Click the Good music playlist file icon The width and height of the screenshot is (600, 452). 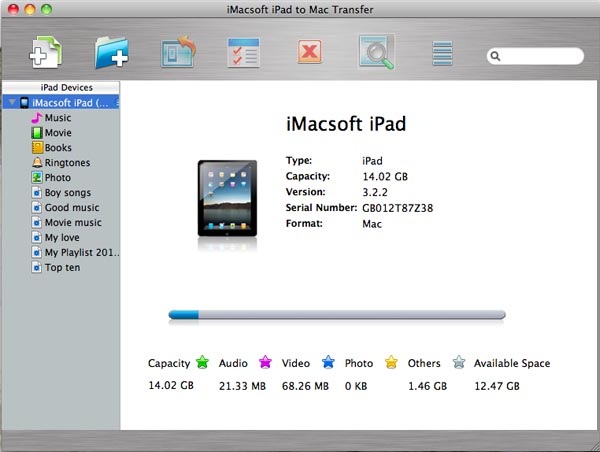(36, 207)
